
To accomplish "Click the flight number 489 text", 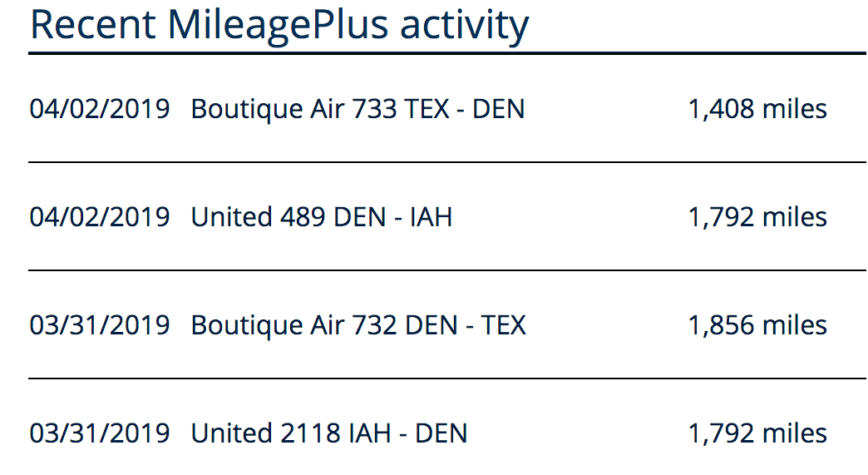I will pos(303,216).
